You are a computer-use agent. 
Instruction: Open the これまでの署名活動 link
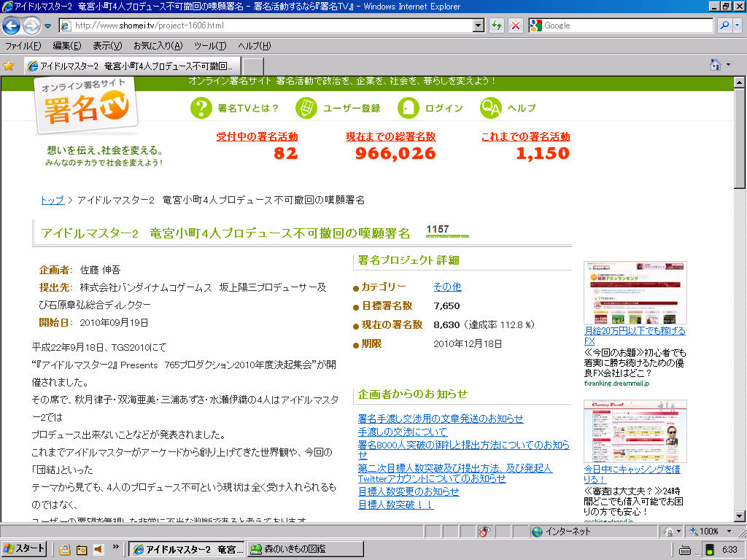525,136
